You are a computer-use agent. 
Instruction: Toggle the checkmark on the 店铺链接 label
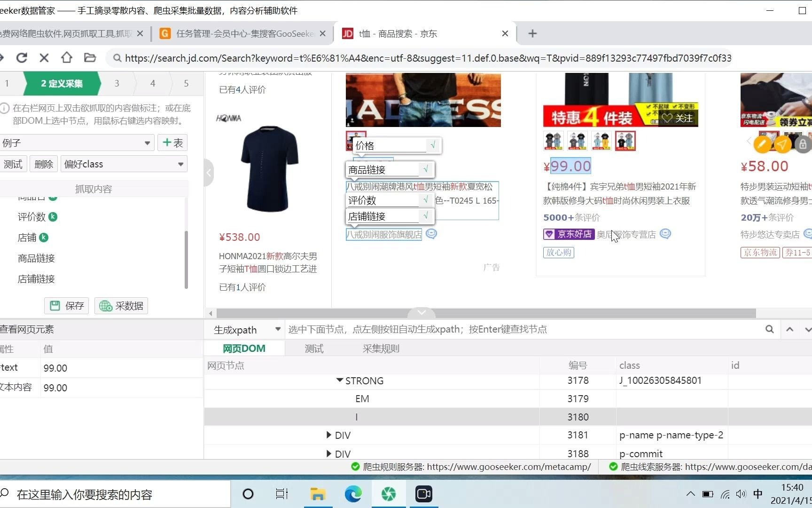click(x=426, y=215)
